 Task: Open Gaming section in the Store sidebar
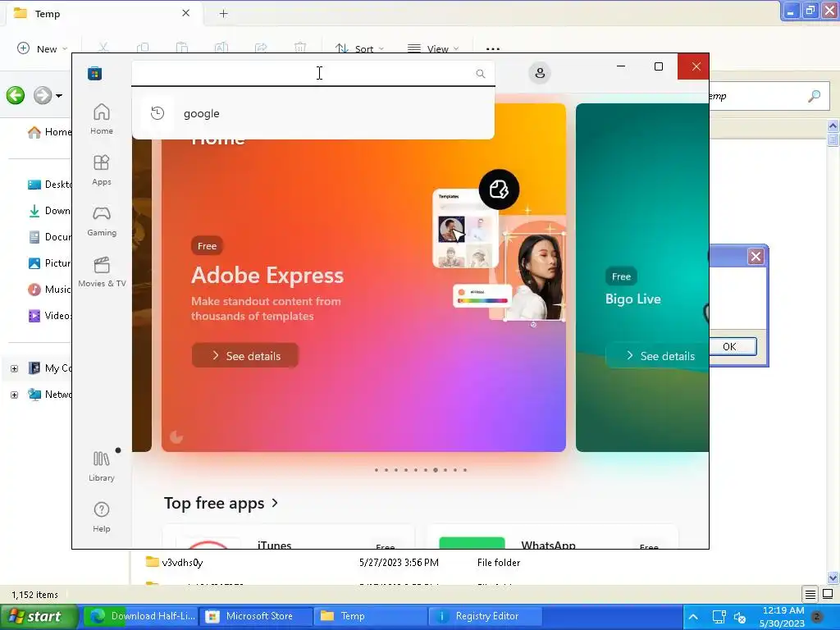[x=101, y=221]
